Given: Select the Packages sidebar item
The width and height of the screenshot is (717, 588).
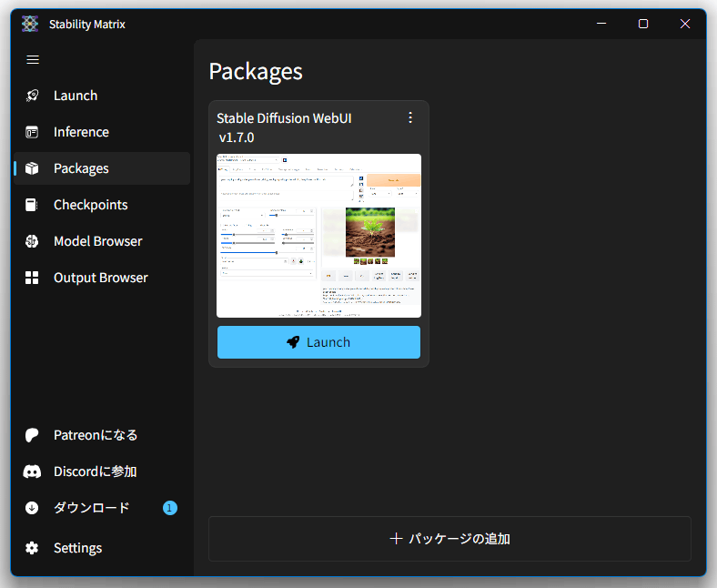Looking at the screenshot, I should coord(102,168).
